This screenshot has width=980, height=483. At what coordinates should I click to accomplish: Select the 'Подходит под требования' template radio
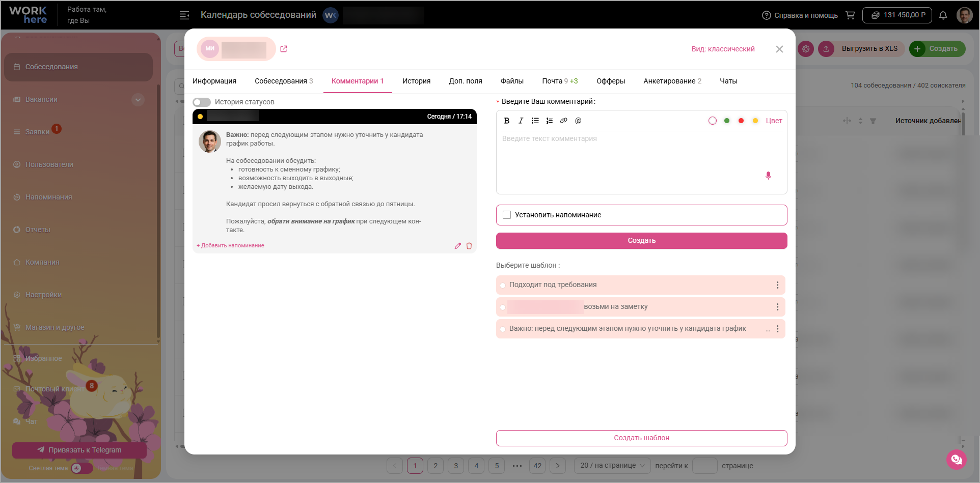(x=503, y=286)
